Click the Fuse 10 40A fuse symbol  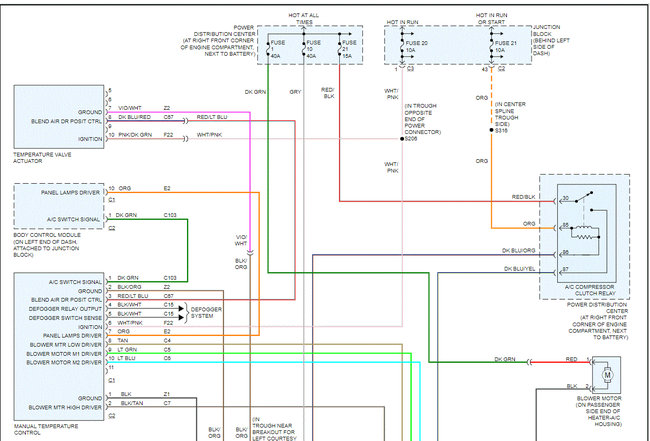(x=304, y=48)
